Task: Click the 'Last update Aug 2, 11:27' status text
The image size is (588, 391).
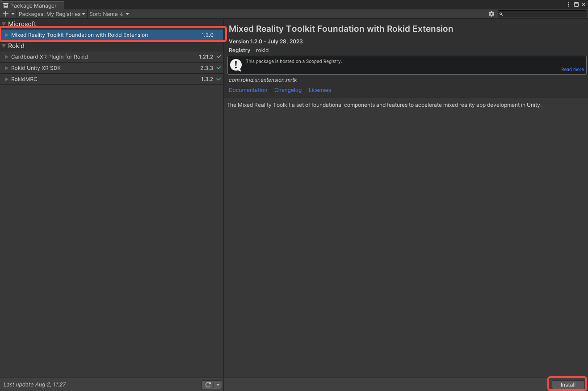Action: pyautogui.click(x=35, y=384)
